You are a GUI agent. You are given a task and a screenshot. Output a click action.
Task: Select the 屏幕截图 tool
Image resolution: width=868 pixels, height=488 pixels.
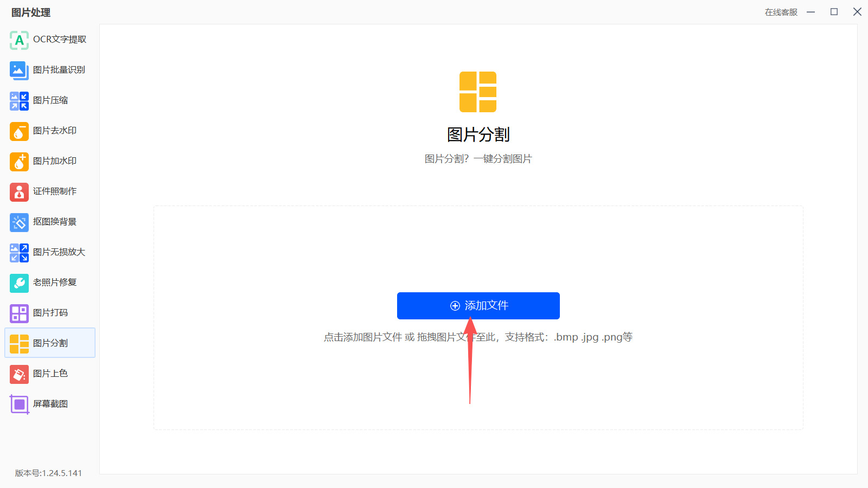click(x=49, y=403)
